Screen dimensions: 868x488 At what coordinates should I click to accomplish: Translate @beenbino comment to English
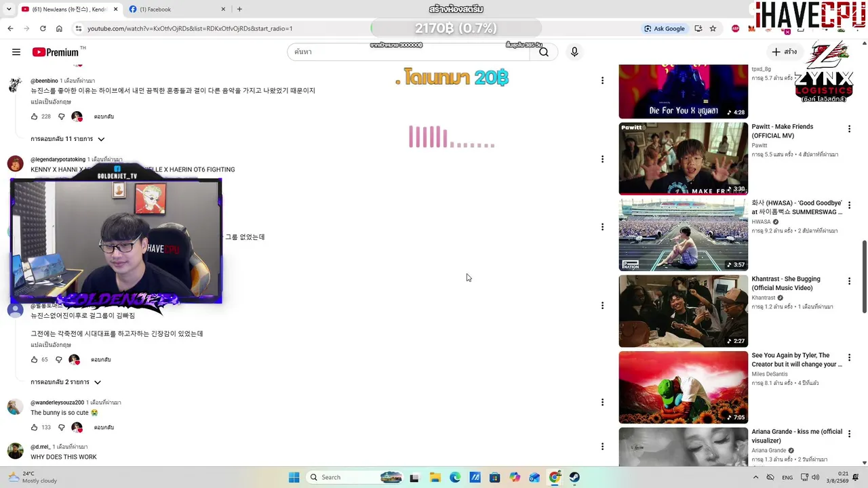coord(51,102)
